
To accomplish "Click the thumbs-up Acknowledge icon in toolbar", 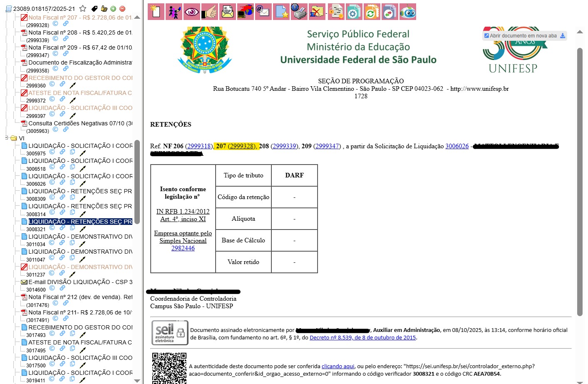I will click(210, 12).
